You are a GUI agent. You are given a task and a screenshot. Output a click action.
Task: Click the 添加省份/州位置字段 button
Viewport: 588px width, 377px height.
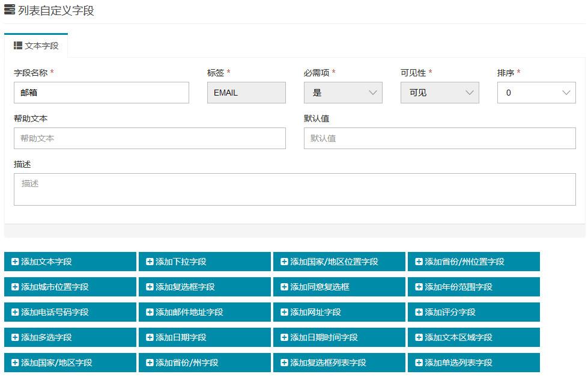(x=474, y=262)
